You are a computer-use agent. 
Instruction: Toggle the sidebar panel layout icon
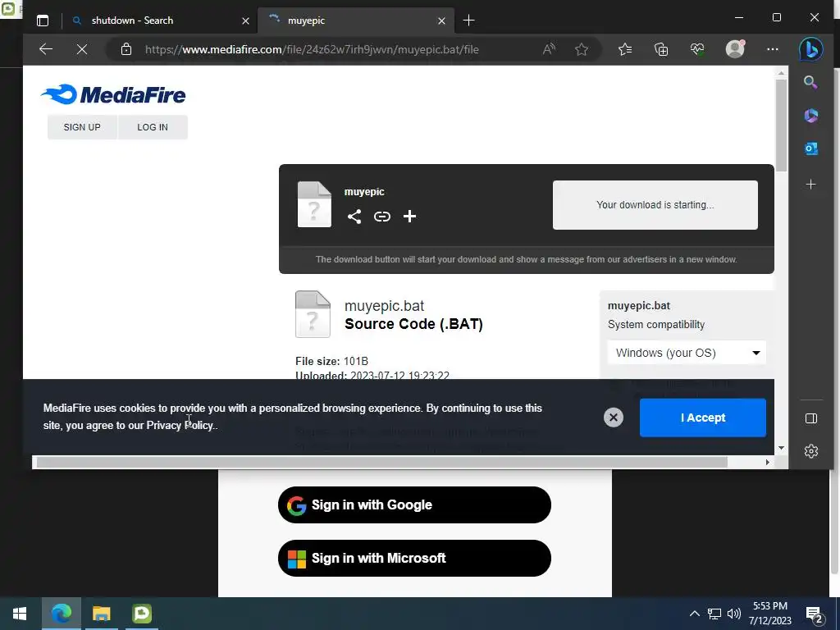click(x=811, y=418)
